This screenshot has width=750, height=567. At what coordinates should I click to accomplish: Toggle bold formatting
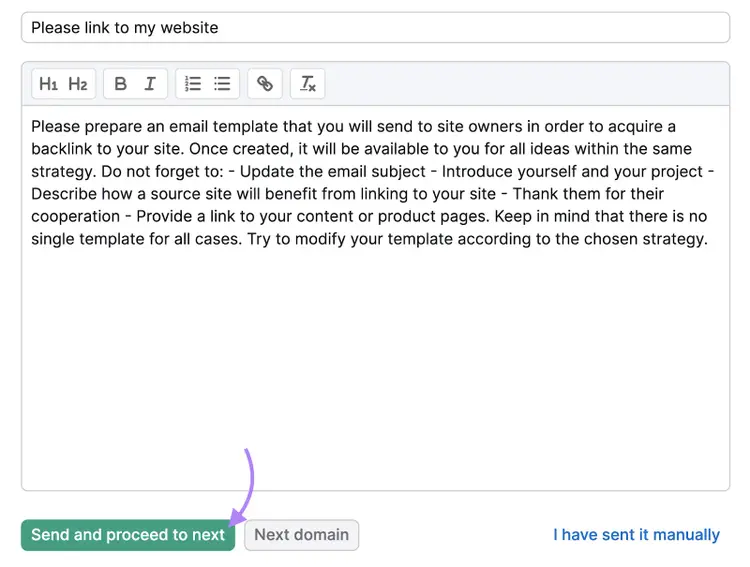121,84
